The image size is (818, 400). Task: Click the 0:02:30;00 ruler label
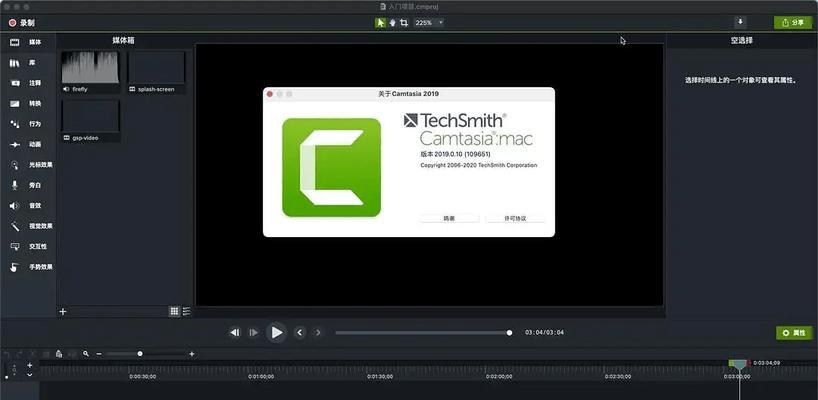[618, 376]
